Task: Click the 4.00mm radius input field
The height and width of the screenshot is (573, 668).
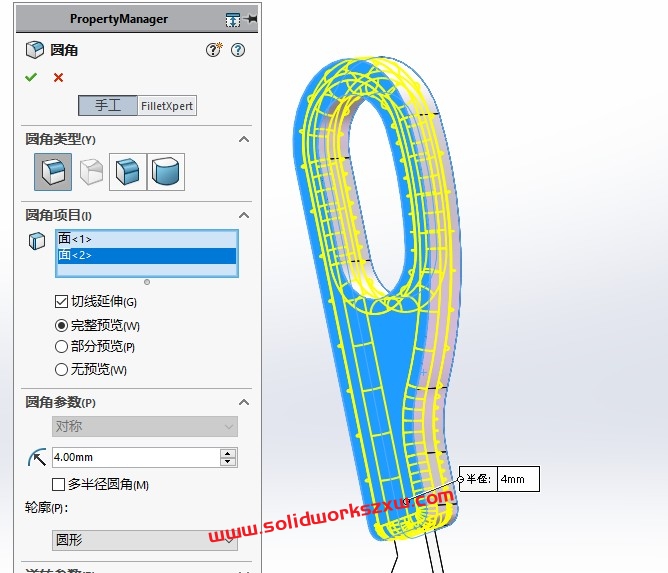Action: pos(134,457)
